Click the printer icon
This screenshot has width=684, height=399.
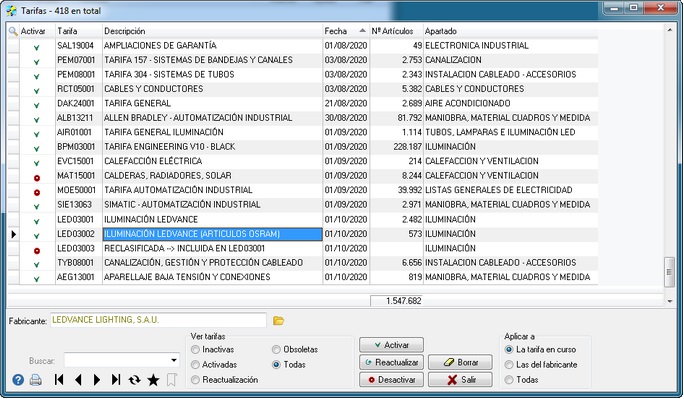(36, 380)
